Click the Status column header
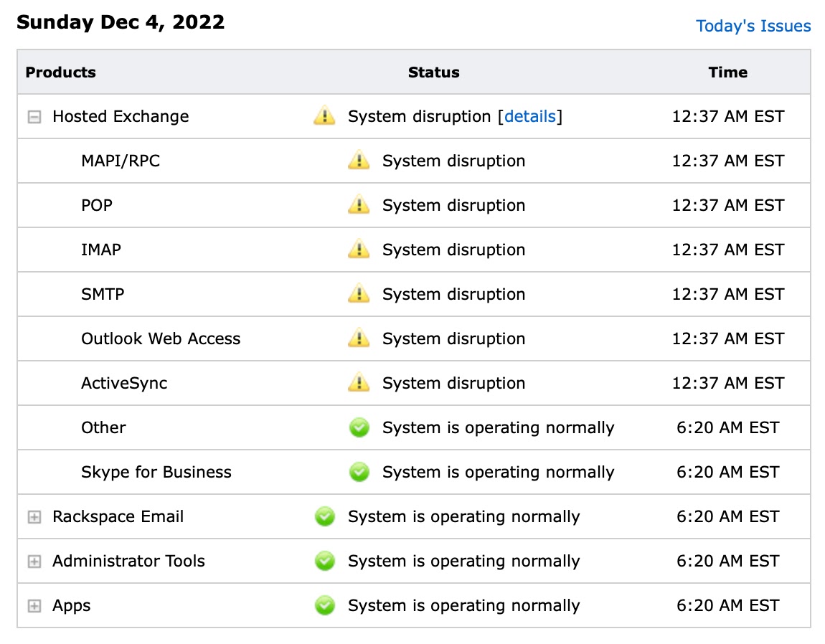 click(433, 72)
